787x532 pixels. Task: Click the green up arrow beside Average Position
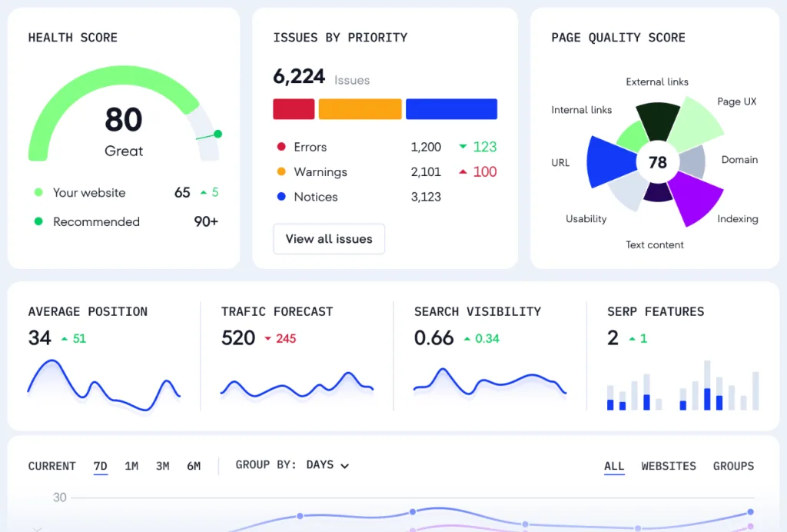pyautogui.click(x=65, y=338)
